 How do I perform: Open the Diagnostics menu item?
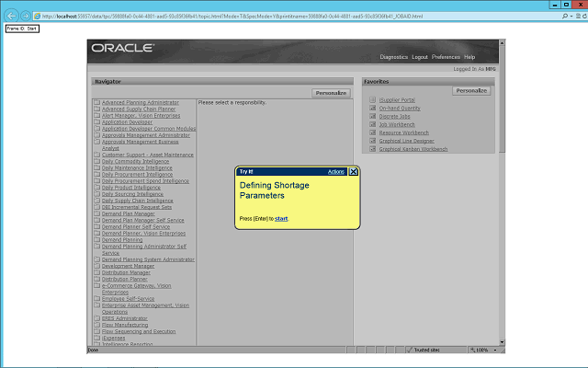coord(393,57)
